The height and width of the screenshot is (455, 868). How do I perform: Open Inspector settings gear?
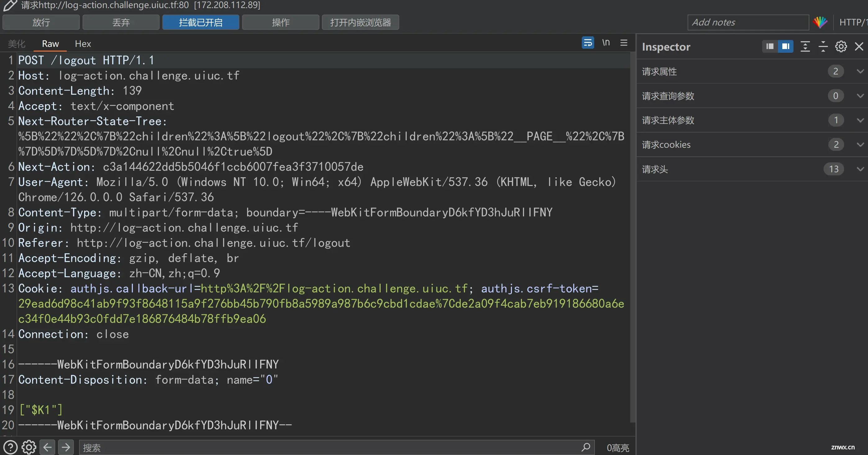click(x=841, y=47)
